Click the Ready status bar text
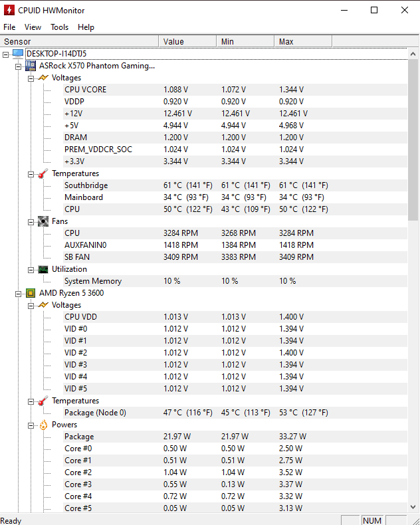 (11, 520)
